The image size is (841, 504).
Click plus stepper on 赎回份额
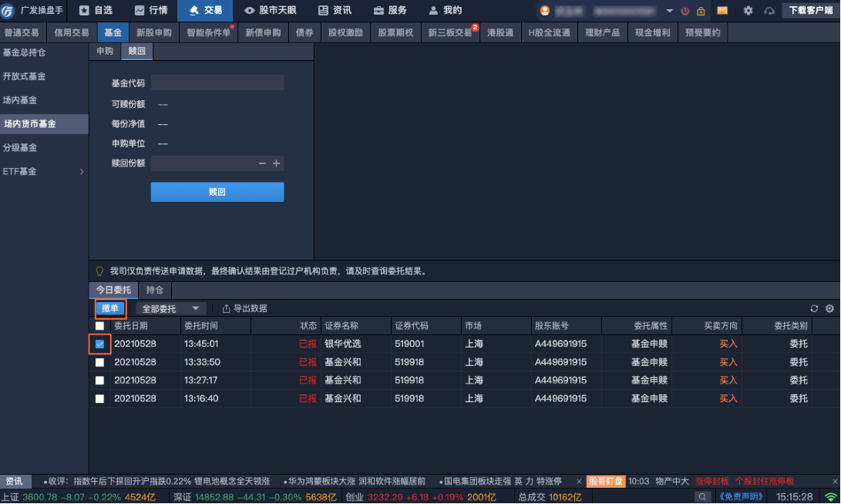tap(277, 163)
